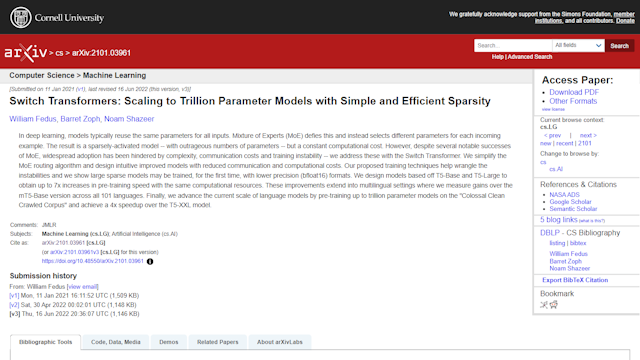
Task: Open the doi.org DOI link
Action: (x=93, y=261)
